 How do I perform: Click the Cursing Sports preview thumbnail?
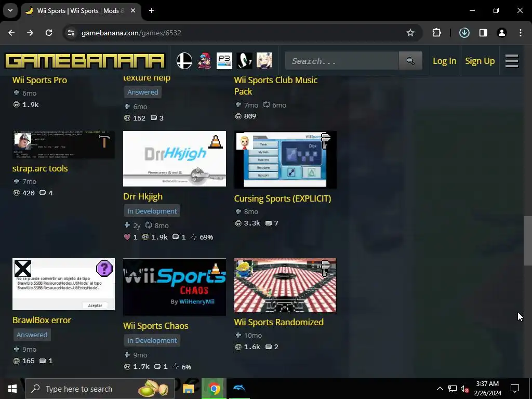point(285,159)
